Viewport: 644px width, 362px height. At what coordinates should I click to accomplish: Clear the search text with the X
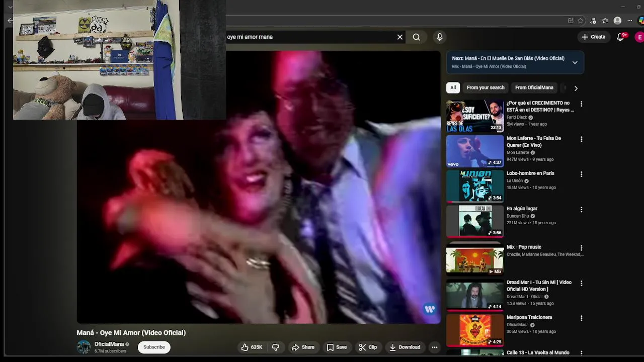[x=400, y=37]
